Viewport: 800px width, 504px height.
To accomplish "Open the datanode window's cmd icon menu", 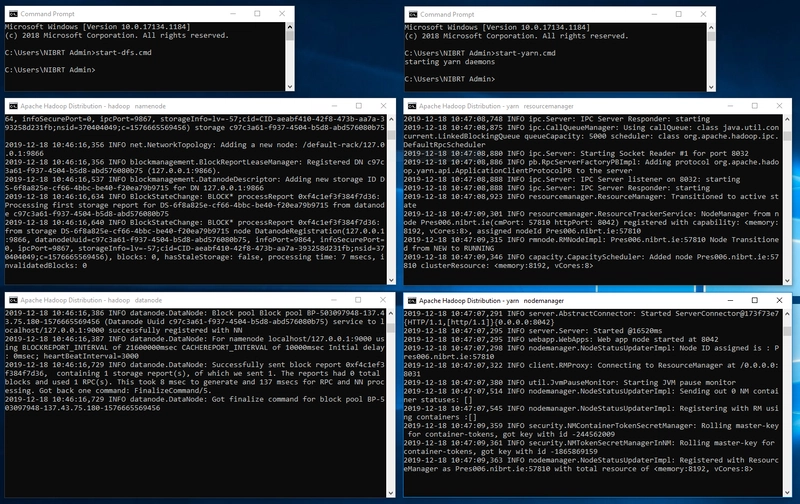I will (11, 299).
